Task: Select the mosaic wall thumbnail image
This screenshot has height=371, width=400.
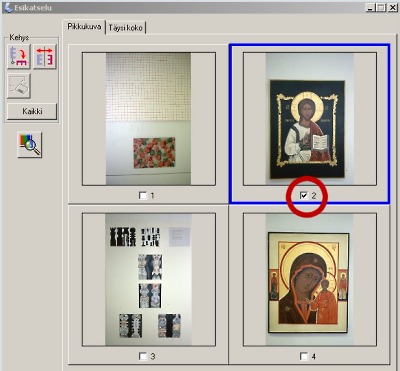Action: (x=149, y=119)
